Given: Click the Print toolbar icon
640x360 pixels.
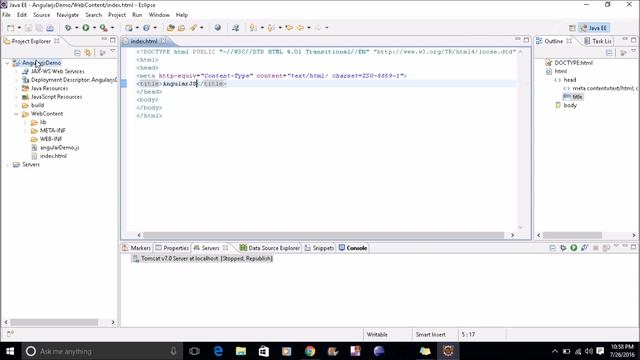Looking at the screenshot, I should click(x=50, y=28).
